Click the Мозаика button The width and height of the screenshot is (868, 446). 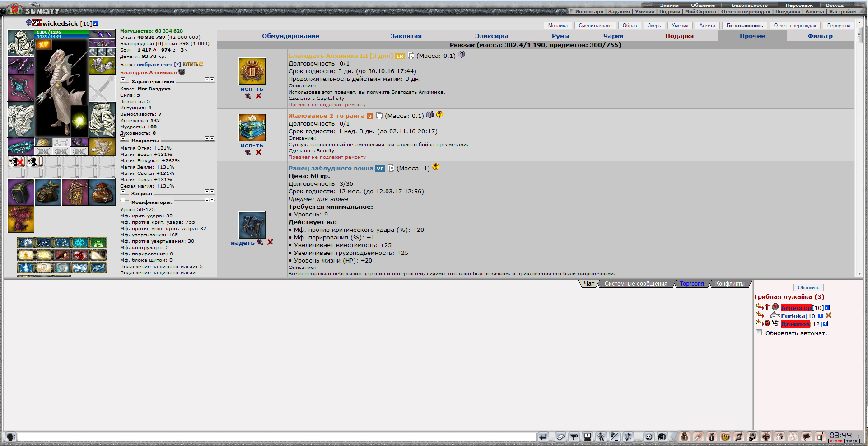(558, 26)
